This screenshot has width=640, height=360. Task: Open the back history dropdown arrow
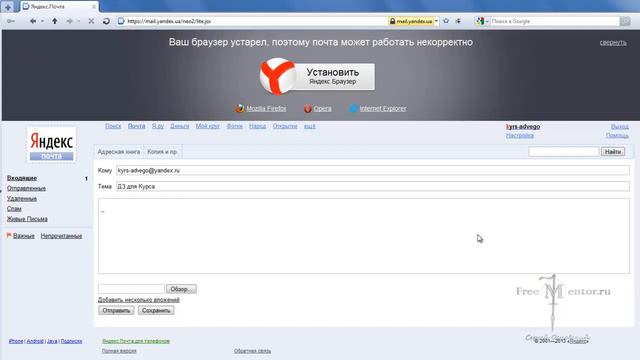point(42,21)
